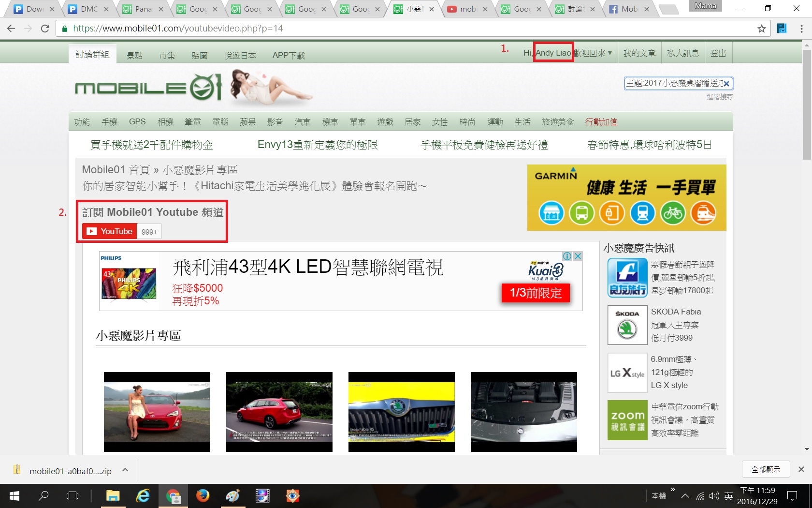Viewport: 812px width, 508px height.
Task: Open Task View on the taskbar
Action: coord(72,496)
